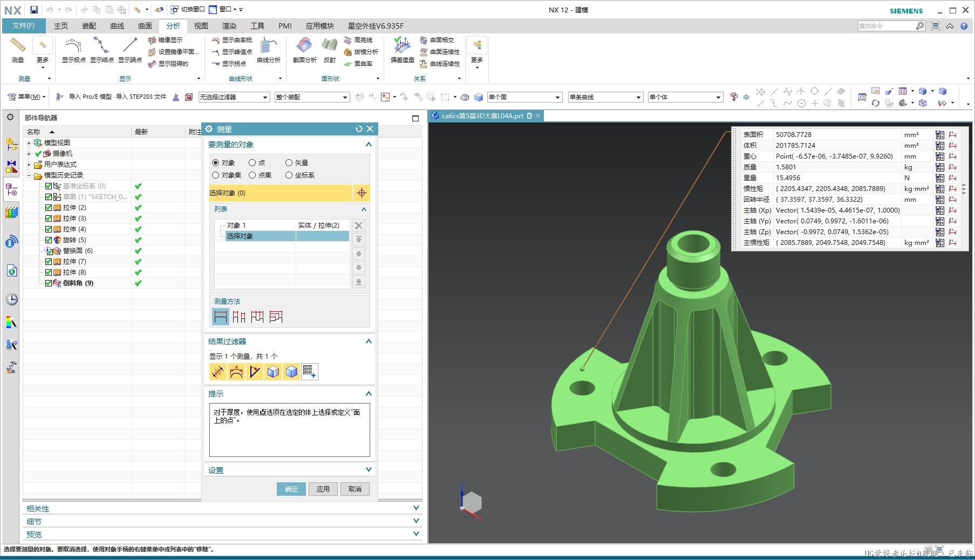The image size is (975, 560).
Task: Click the 查找命令 search field
Action: point(887,26)
